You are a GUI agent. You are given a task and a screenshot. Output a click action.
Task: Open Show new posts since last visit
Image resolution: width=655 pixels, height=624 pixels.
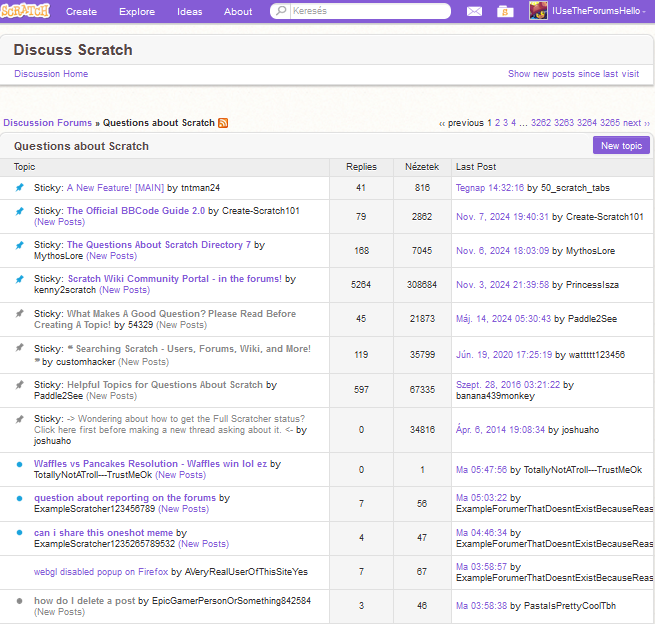pyautogui.click(x=573, y=74)
